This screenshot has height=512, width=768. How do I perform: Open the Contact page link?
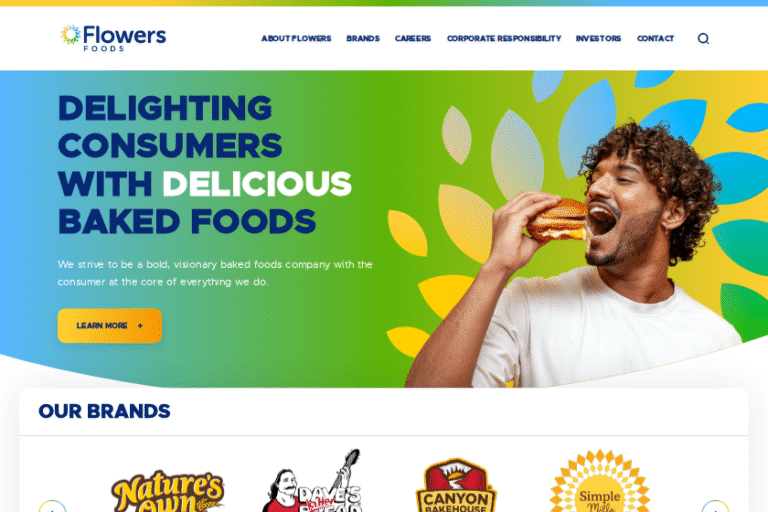click(x=655, y=38)
